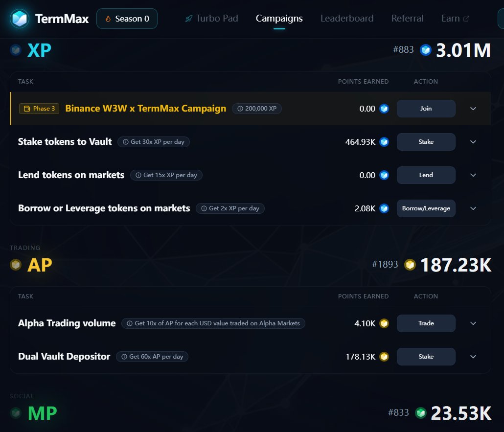504x432 pixels.
Task: Click the 3.01M XP total
Action: tap(463, 50)
